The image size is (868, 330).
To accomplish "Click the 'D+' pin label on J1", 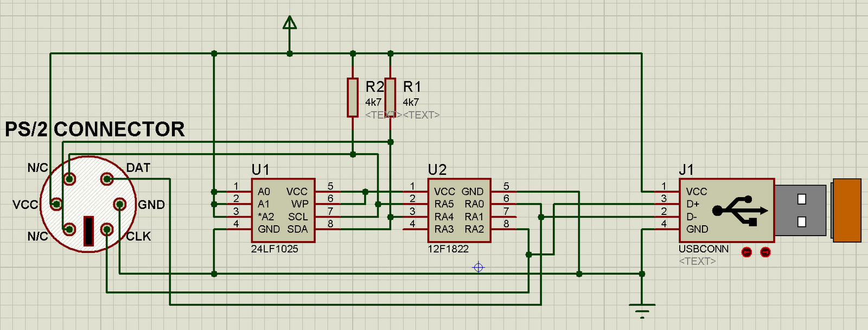I will [693, 204].
